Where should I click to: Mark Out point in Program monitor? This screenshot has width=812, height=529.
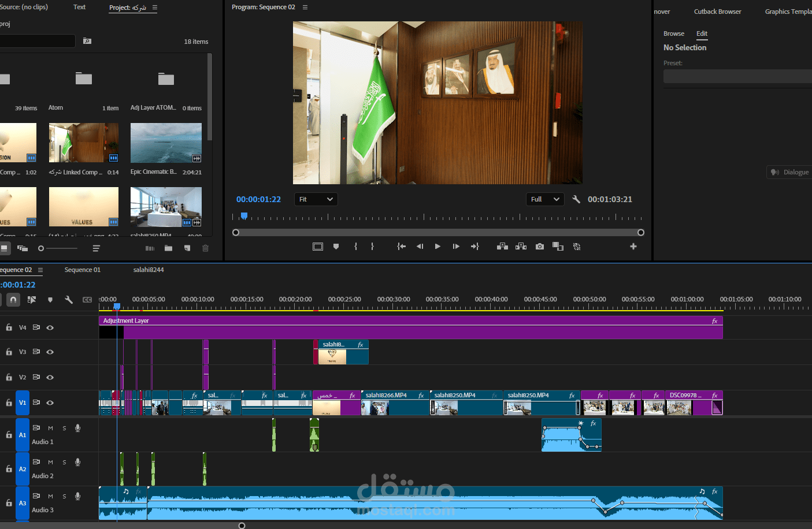pyautogui.click(x=372, y=247)
